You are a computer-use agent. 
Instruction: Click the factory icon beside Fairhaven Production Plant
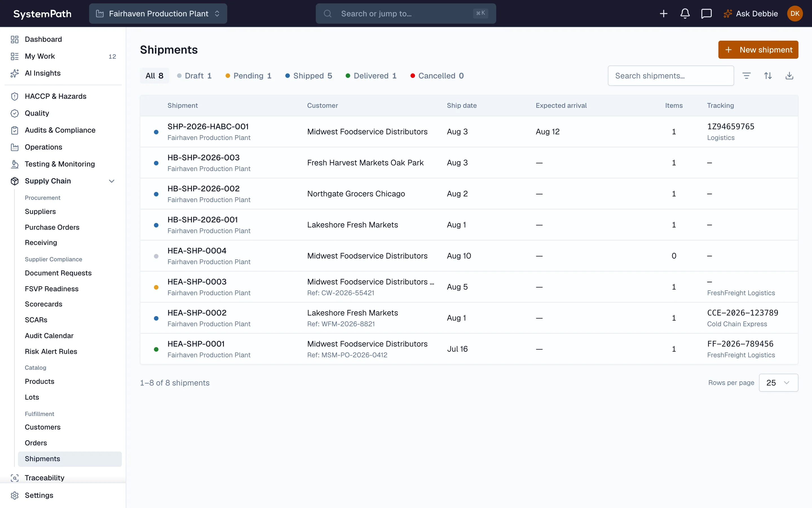click(x=100, y=14)
